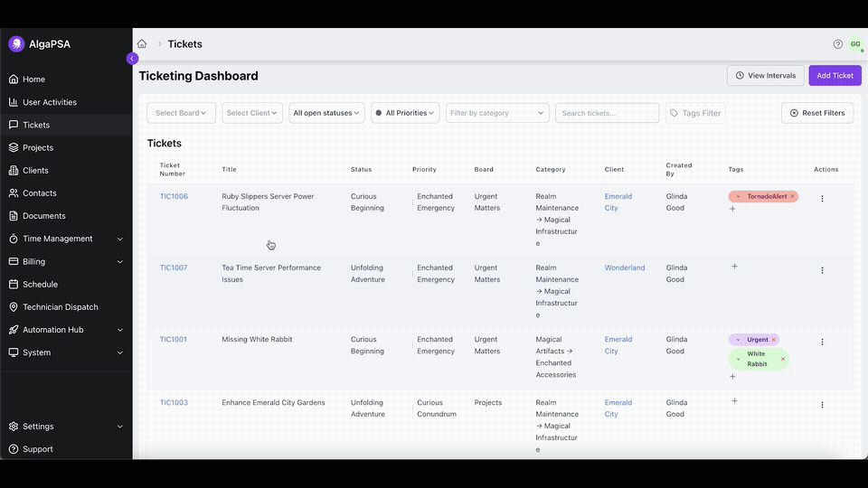The width and height of the screenshot is (868, 488).
Task: Add a tag to ticket TIC1007
Action: point(734,267)
